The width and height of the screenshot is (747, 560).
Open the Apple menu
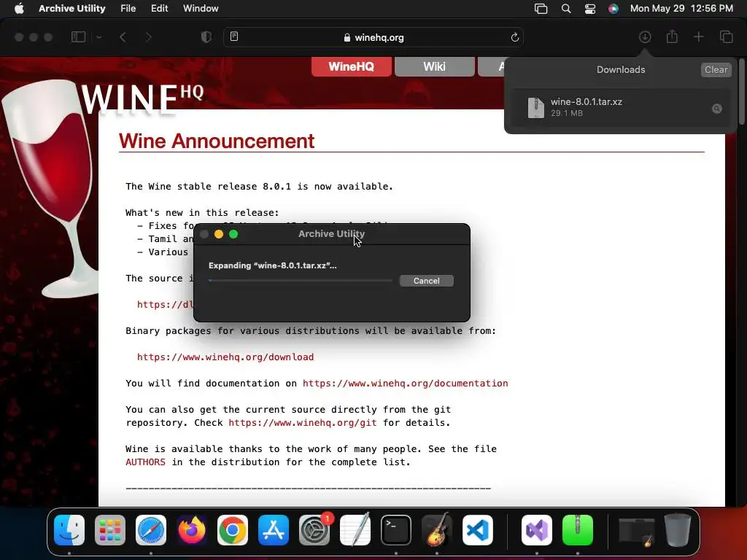pyautogui.click(x=19, y=9)
